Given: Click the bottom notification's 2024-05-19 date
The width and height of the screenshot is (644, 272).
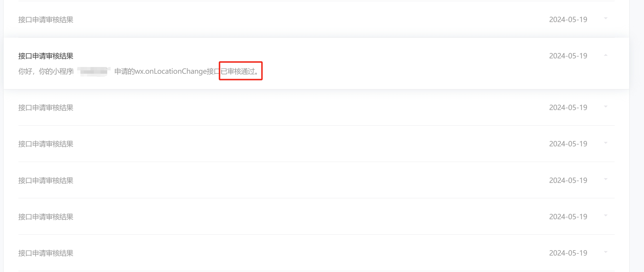Looking at the screenshot, I should pos(568,253).
